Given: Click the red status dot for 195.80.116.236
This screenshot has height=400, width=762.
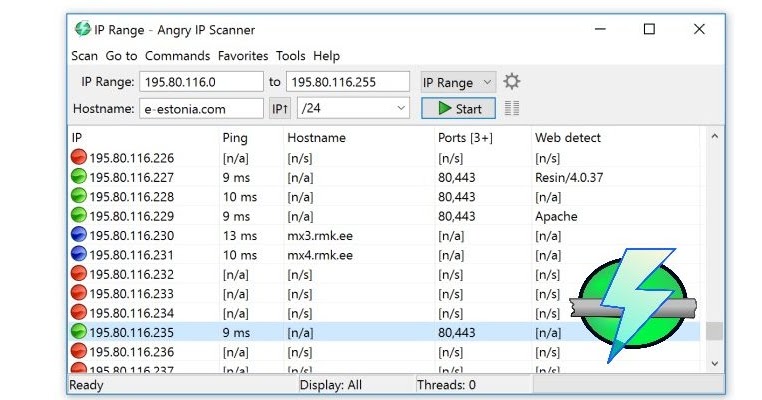Looking at the screenshot, I should [79, 351].
